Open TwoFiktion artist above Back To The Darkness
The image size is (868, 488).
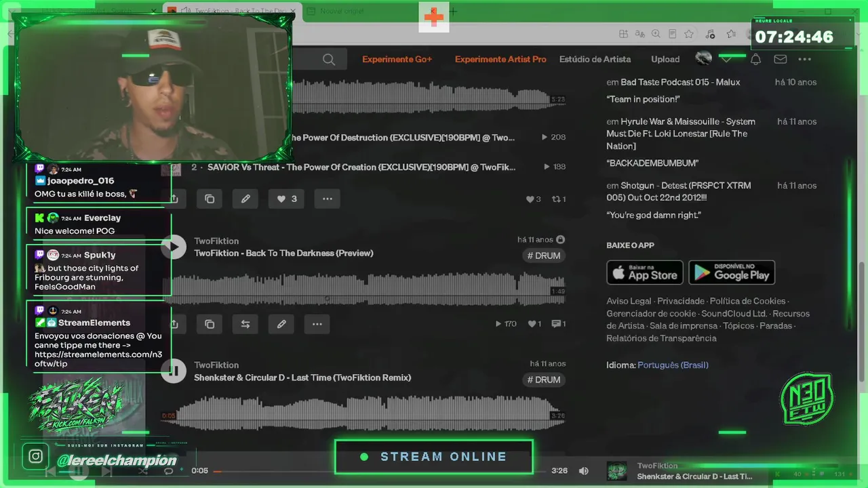[x=216, y=241]
